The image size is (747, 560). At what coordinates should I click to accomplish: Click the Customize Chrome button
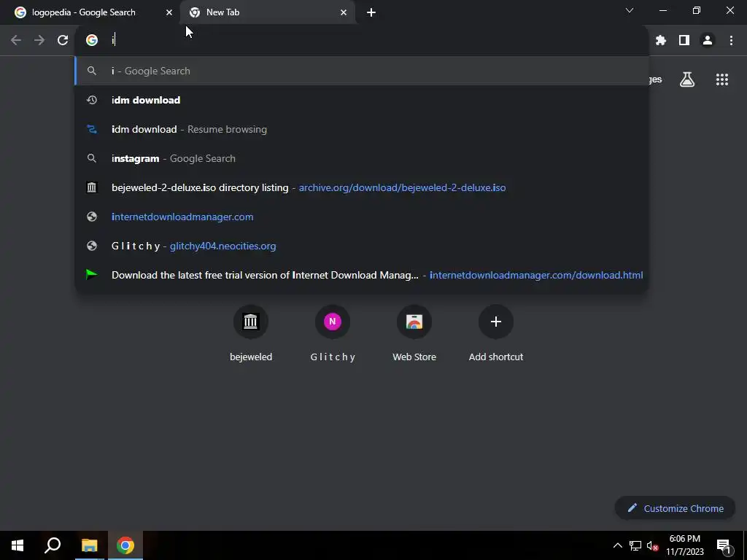pos(675,508)
